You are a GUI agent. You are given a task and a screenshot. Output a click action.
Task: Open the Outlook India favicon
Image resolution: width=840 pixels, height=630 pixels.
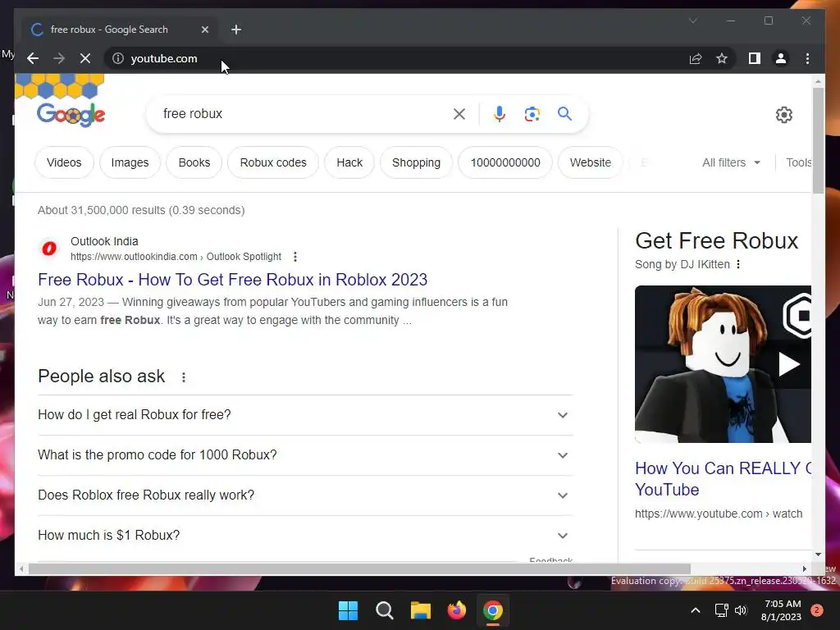(49, 249)
